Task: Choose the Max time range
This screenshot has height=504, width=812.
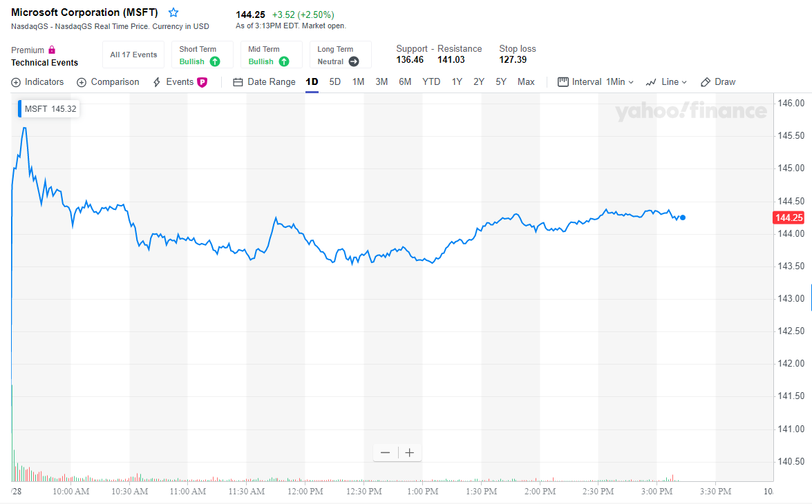Action: (526, 81)
